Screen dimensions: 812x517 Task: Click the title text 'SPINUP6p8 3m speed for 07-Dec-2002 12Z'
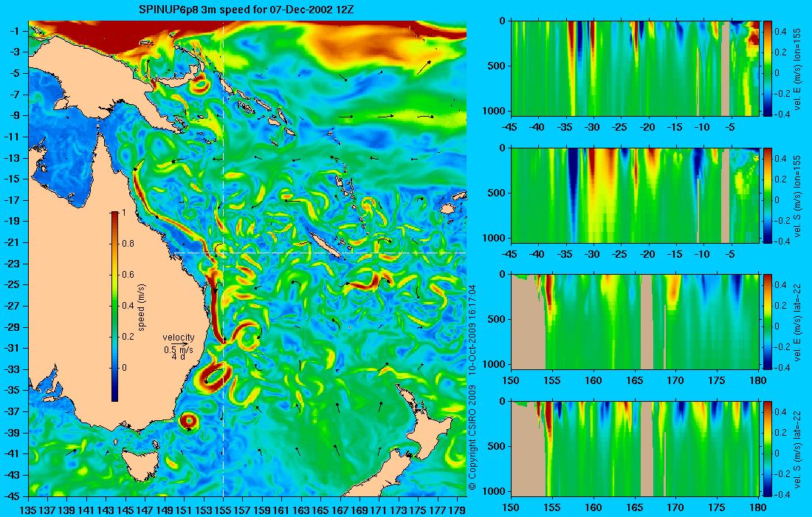pyautogui.click(x=246, y=10)
